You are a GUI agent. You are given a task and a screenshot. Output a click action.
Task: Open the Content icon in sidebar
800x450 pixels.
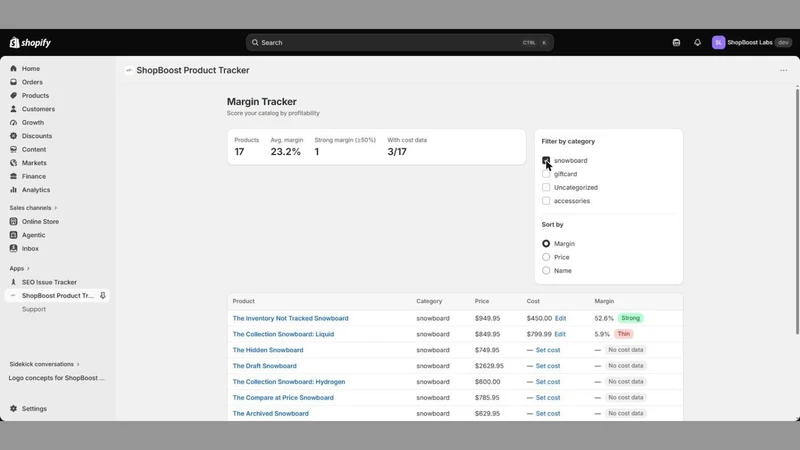(x=13, y=149)
